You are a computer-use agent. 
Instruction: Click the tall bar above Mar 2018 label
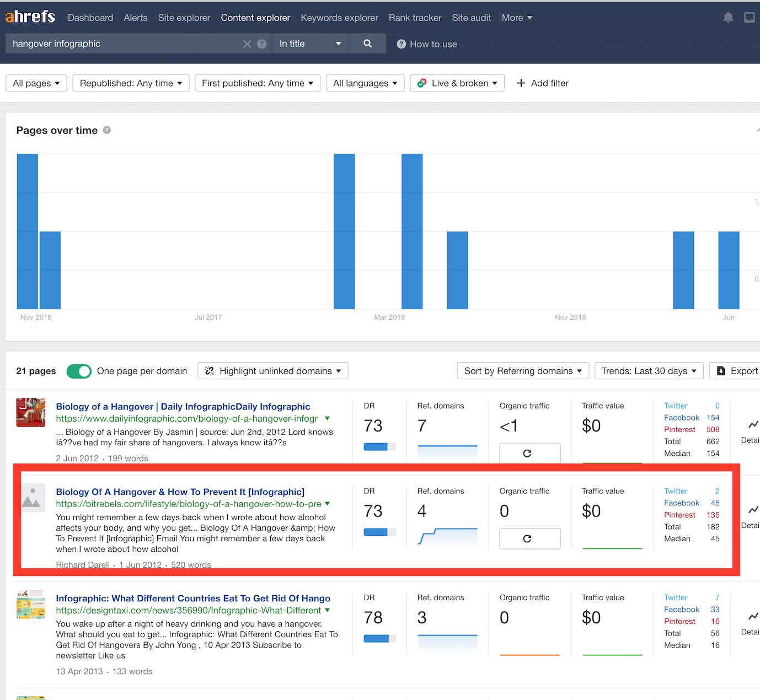412,231
